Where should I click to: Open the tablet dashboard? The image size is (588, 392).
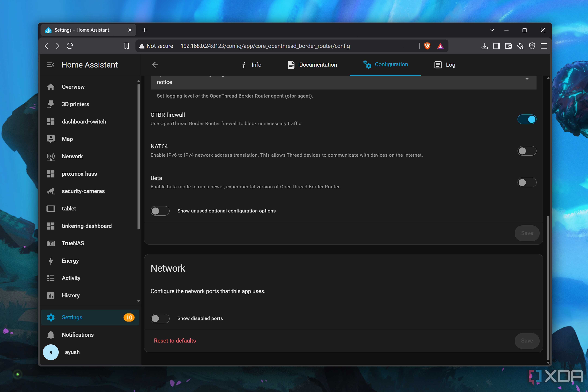point(90,209)
